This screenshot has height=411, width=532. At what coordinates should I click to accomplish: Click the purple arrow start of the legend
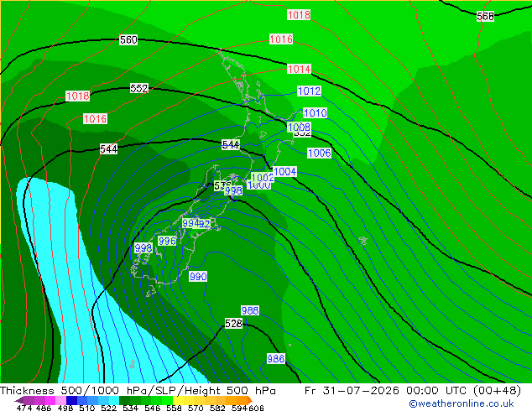point(18,400)
